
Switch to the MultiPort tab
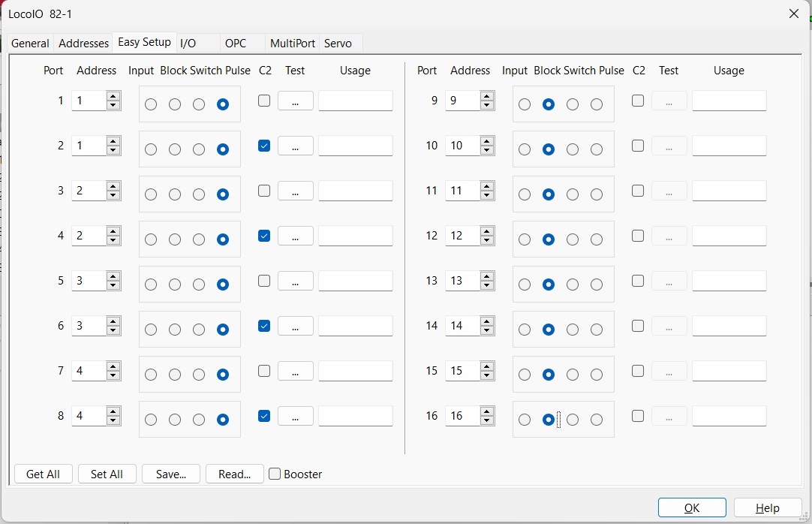pyautogui.click(x=293, y=44)
